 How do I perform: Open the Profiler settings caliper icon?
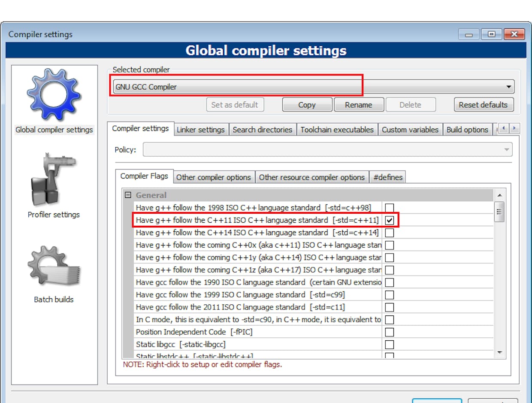[54, 179]
